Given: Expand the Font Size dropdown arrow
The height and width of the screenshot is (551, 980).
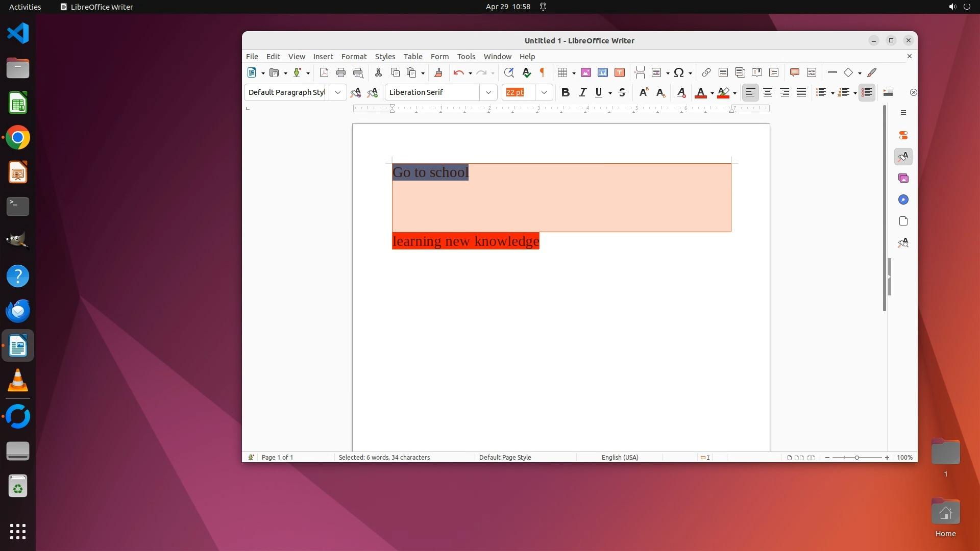Looking at the screenshot, I should [x=544, y=92].
